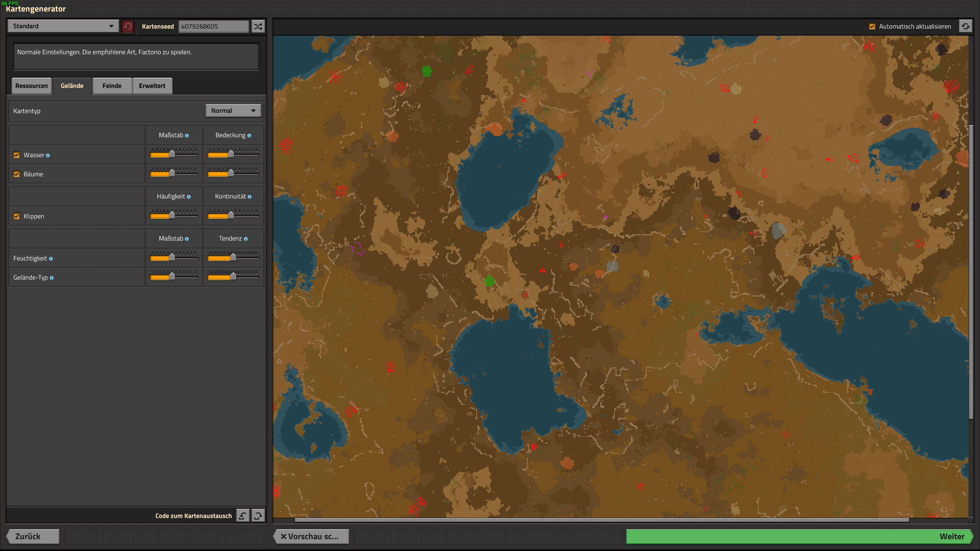This screenshot has width=980, height=551.
Task: Expand the Kartentyp Normal dropdown
Action: (233, 111)
